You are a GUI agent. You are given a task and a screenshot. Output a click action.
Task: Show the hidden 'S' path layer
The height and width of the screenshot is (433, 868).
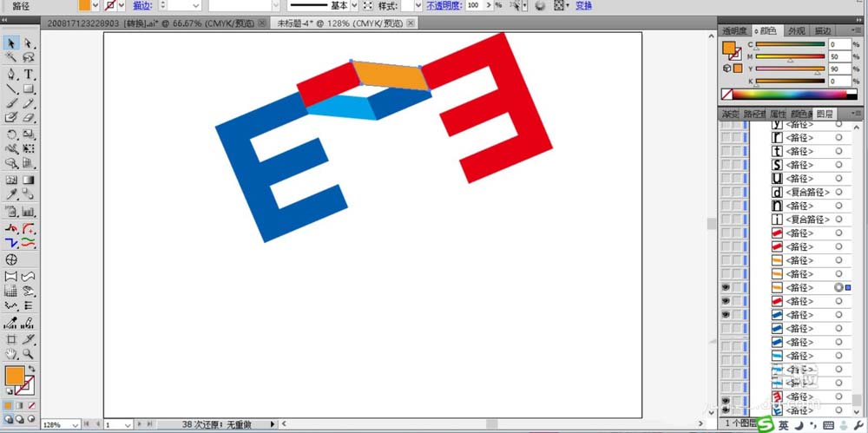(x=725, y=165)
